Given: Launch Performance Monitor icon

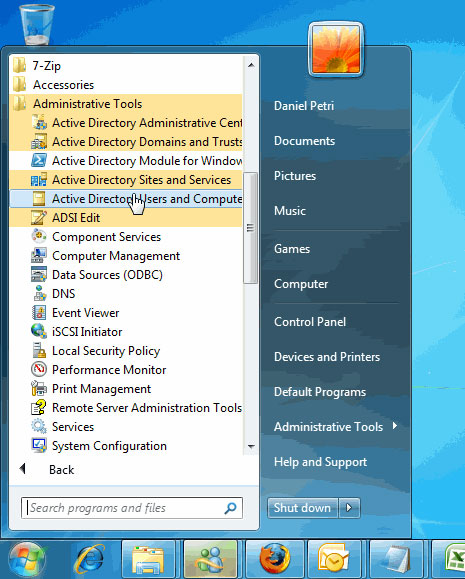Looking at the screenshot, I should (x=39, y=369).
